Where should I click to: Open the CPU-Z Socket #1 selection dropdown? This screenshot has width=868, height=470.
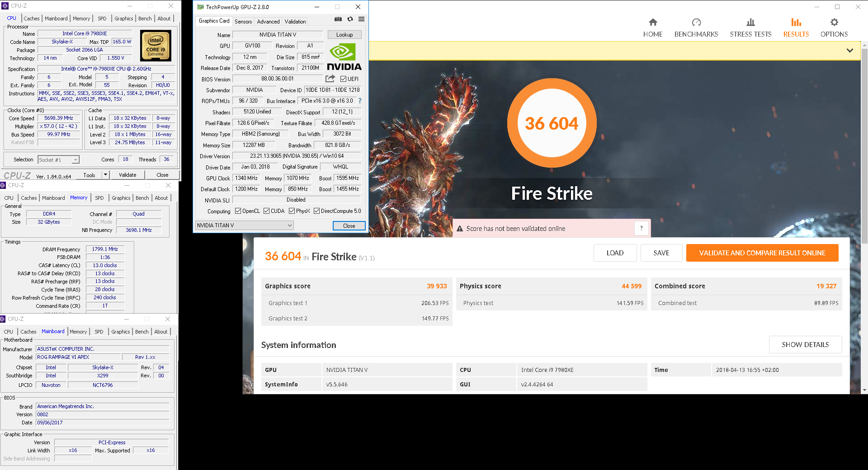(x=58, y=160)
